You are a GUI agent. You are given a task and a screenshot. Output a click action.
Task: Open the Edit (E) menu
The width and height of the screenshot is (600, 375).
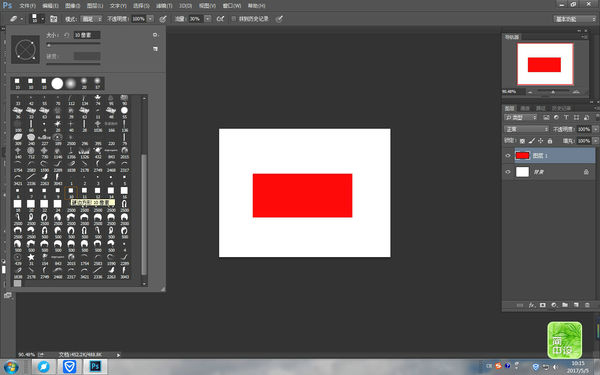[50, 6]
